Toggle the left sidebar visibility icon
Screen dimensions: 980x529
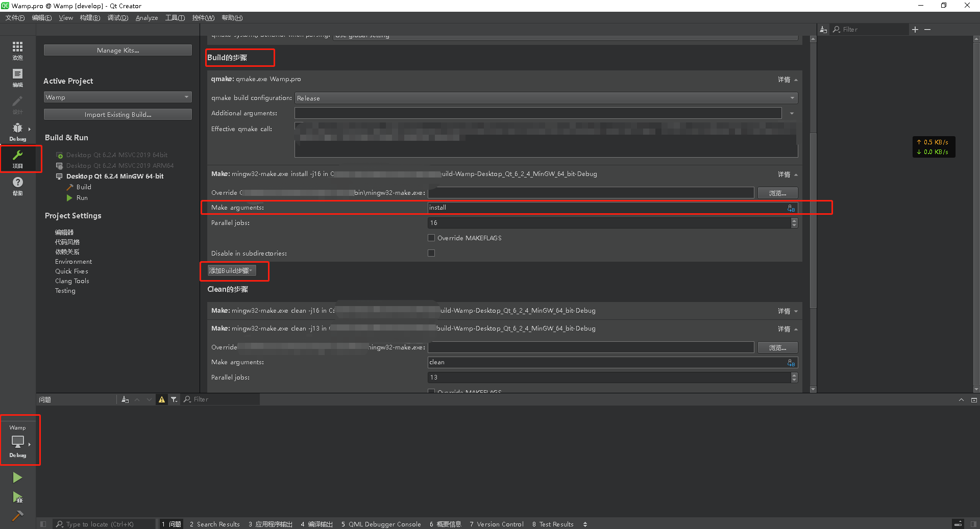(43, 524)
